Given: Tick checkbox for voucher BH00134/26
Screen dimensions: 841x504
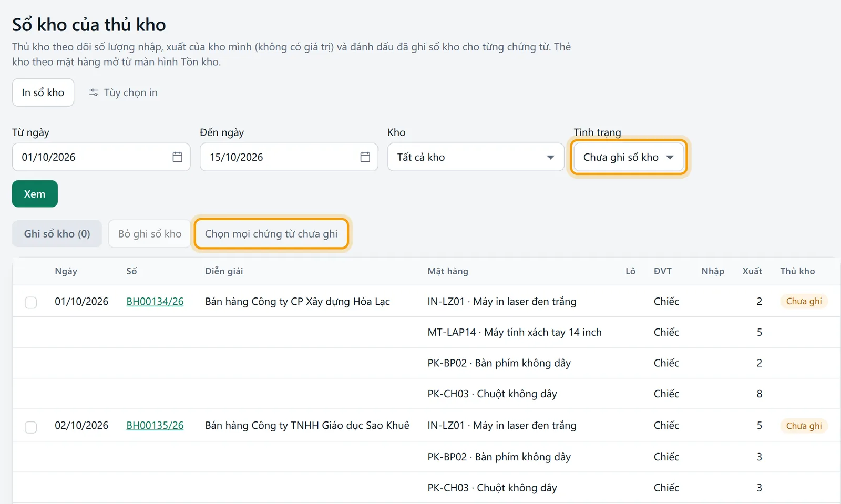Looking at the screenshot, I should tap(31, 302).
